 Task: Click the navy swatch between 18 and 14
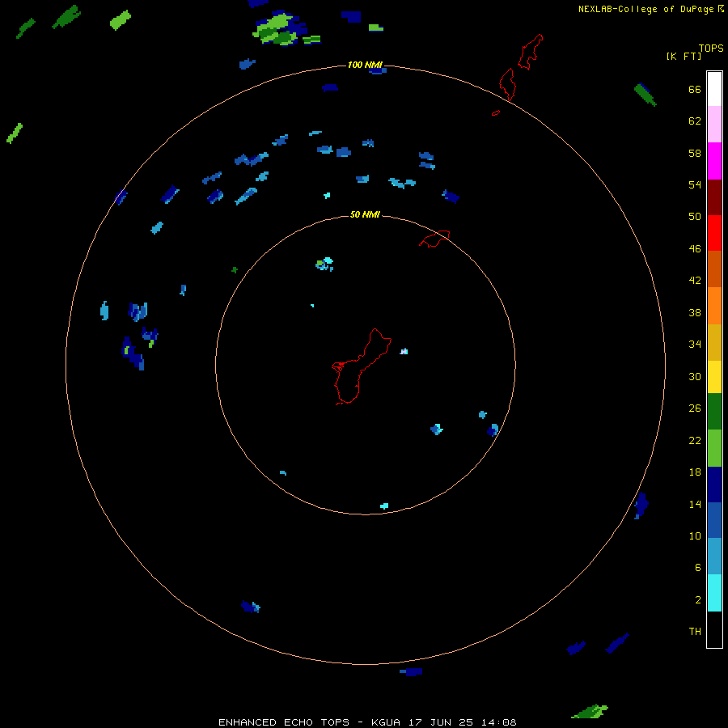coord(714,485)
